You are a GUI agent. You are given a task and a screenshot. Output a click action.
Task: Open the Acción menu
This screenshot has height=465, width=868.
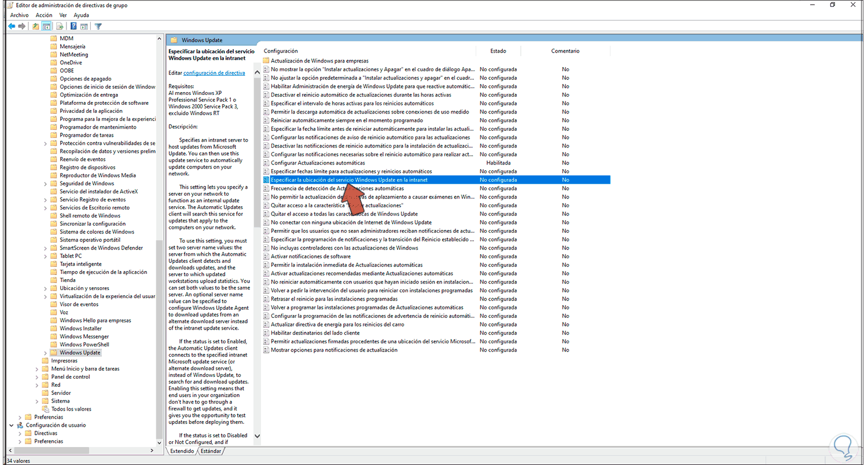click(x=44, y=15)
